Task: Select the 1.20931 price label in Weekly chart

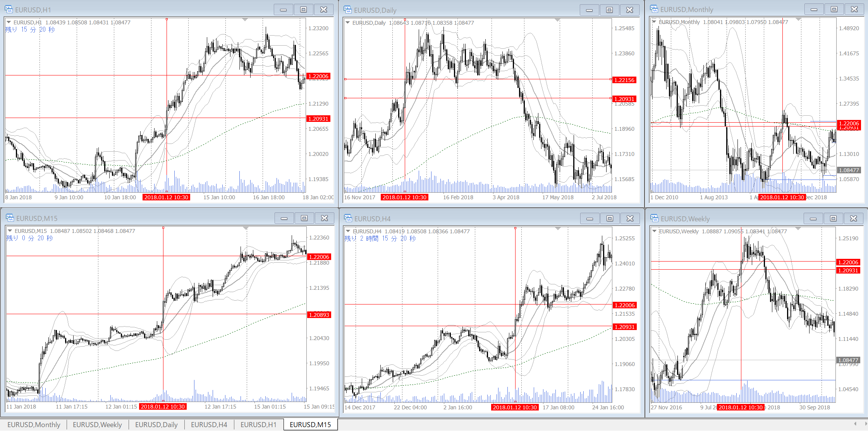Action: click(x=848, y=270)
